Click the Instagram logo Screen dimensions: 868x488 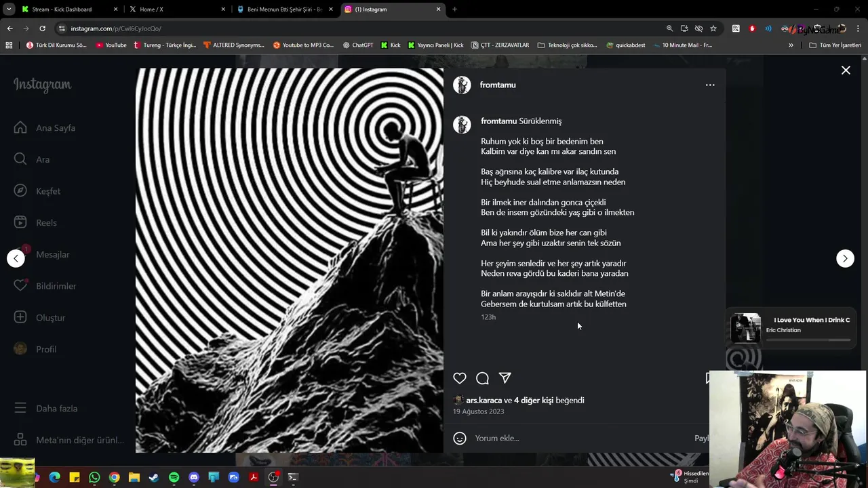[42, 85]
